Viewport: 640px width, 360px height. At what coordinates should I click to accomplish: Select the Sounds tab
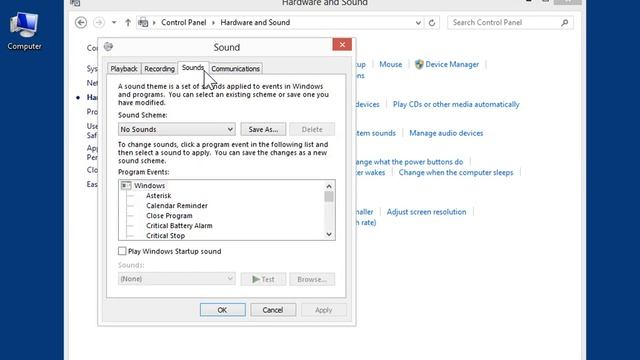(x=193, y=68)
